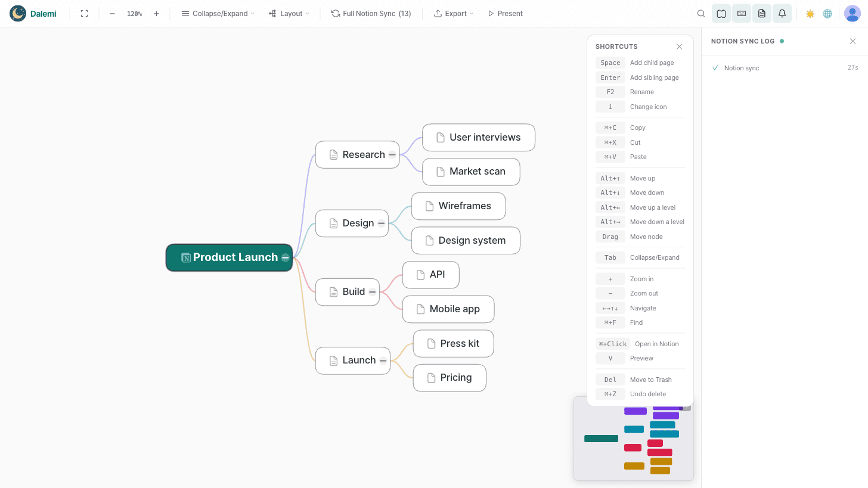Click the 120% zoom level value
The height and width of the screenshot is (488, 868).
coord(134,14)
